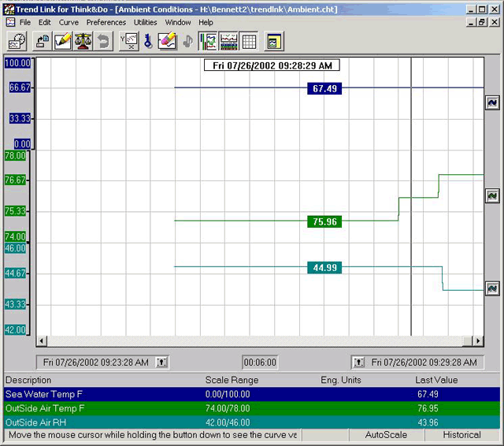Click the cursor timestamp 09:28:29 AM label
Screen dimensions: 504x446
pos(272,65)
